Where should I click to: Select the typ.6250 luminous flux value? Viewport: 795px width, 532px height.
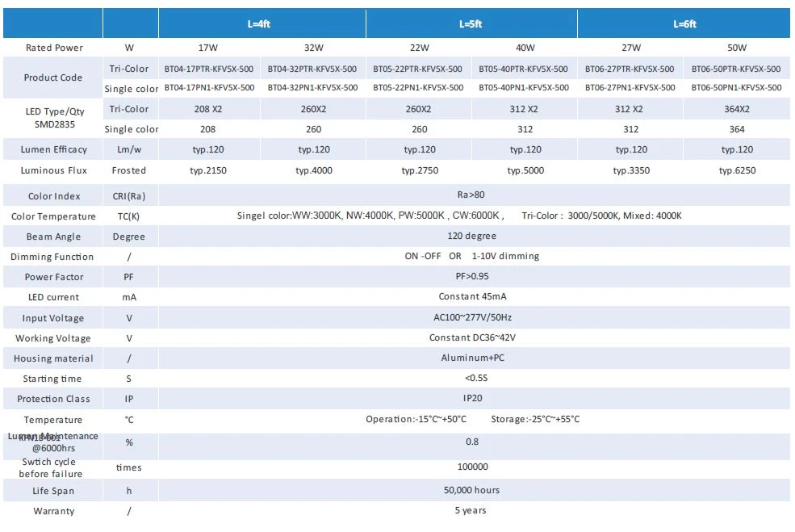[x=737, y=170]
